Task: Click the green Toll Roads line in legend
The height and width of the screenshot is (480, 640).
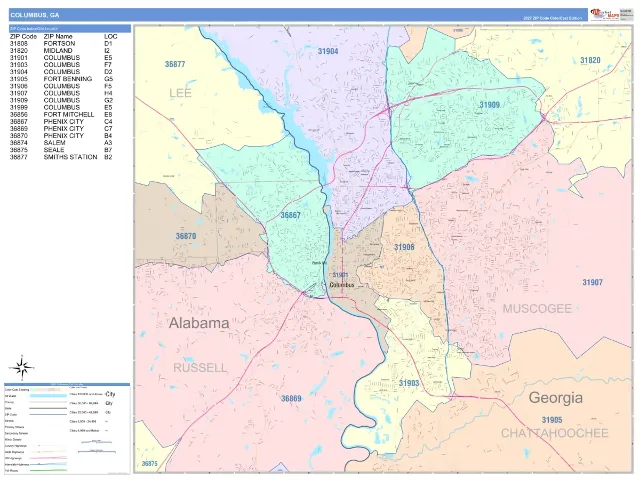Action: pos(48,470)
